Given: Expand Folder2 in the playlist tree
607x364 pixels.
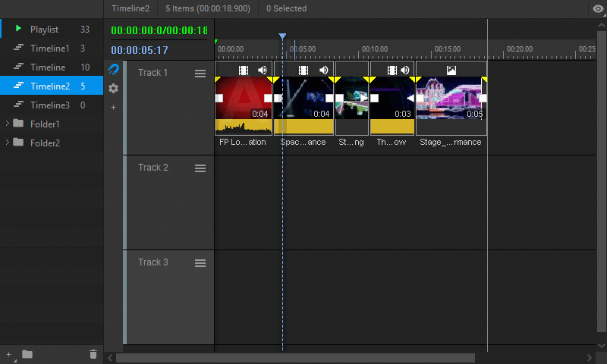Looking at the screenshot, I should [7, 143].
